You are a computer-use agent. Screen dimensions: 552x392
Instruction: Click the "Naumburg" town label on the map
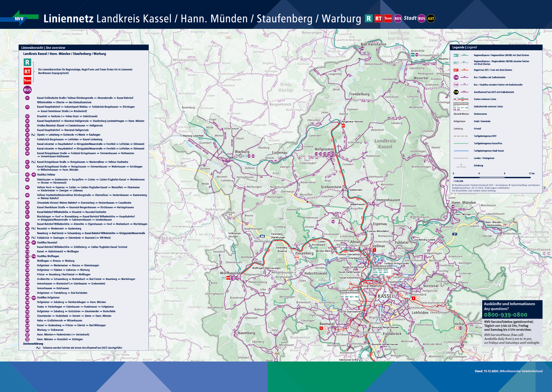click(x=246, y=333)
